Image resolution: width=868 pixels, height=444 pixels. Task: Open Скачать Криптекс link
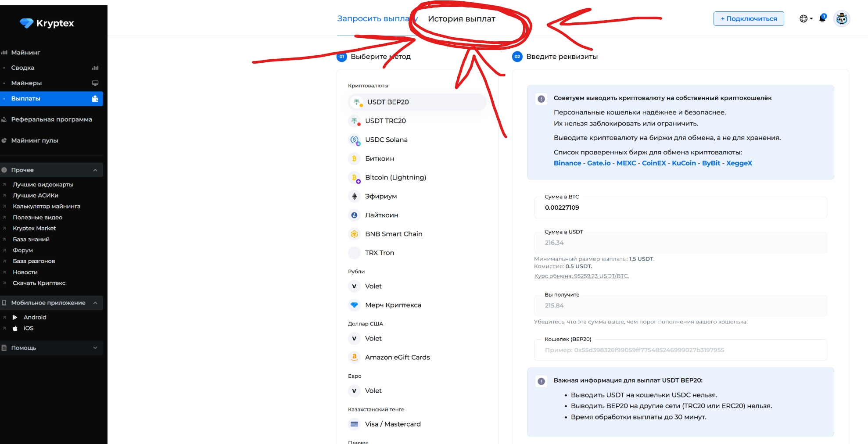coord(39,283)
